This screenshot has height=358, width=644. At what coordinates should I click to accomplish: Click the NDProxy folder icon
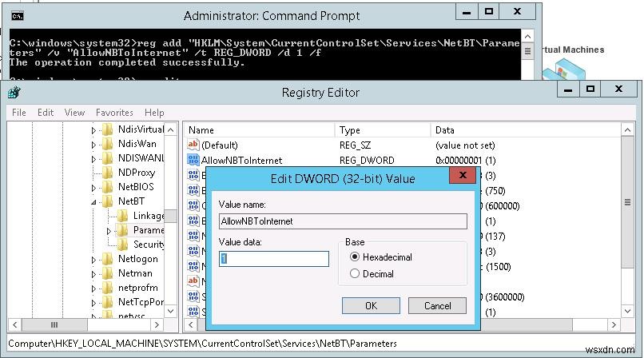pos(108,173)
